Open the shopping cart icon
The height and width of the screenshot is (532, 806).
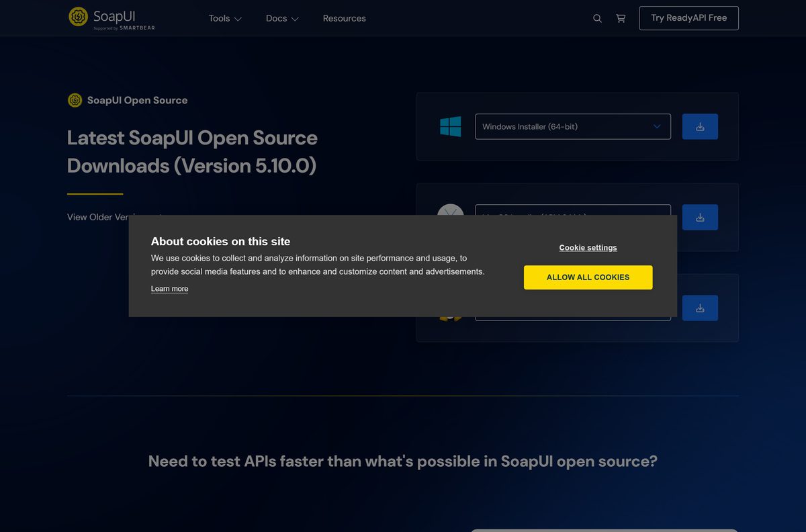click(621, 19)
